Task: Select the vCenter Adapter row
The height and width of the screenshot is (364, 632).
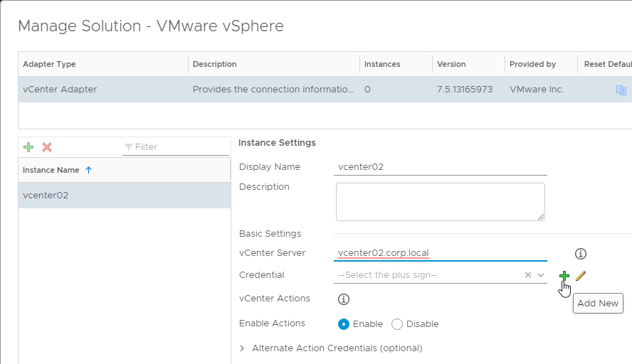Action: (x=325, y=90)
